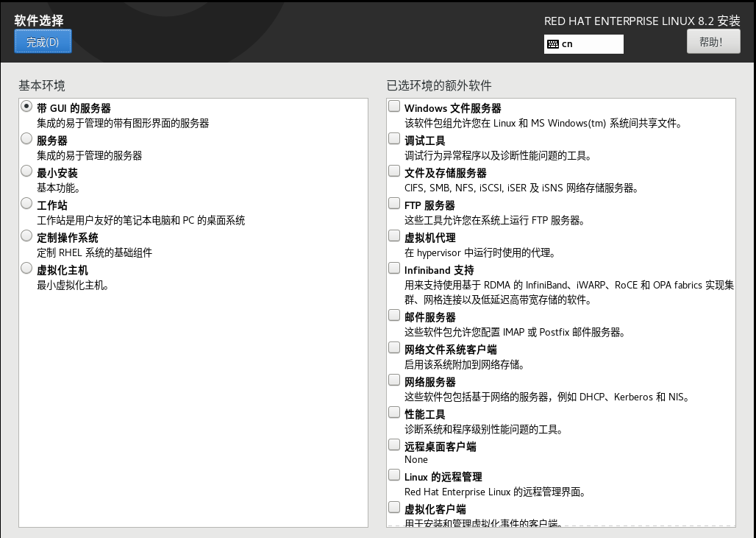The height and width of the screenshot is (538, 756).
Task: Enable the 虚拟化客户端 checkbox
Action: (x=394, y=507)
